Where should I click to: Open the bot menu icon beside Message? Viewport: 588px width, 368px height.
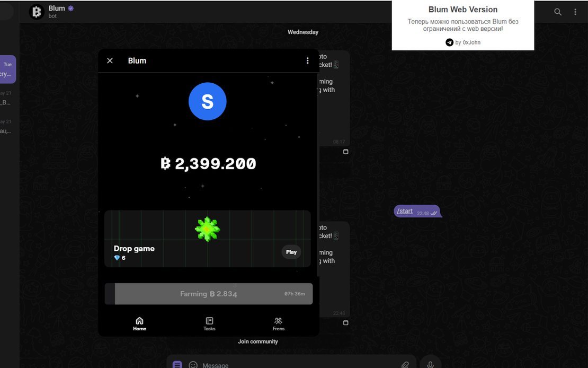click(x=177, y=365)
